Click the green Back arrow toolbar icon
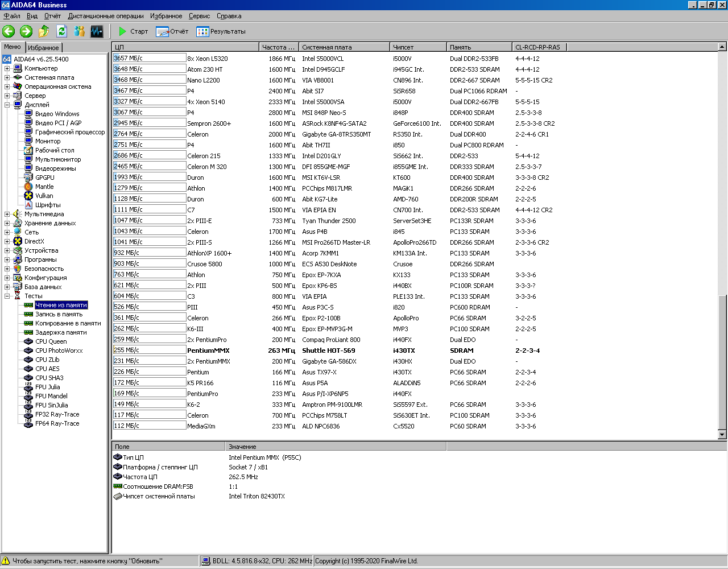The height and width of the screenshot is (569, 728). (x=9, y=31)
